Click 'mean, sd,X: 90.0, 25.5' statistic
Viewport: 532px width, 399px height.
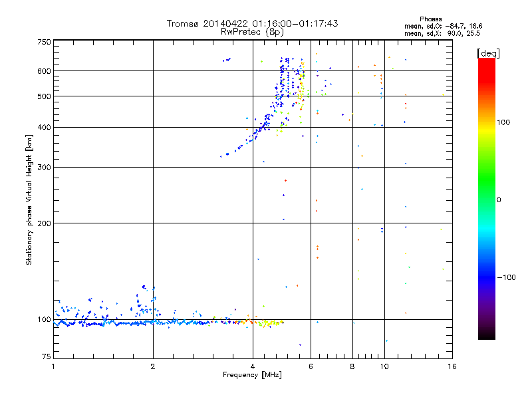pos(442,33)
